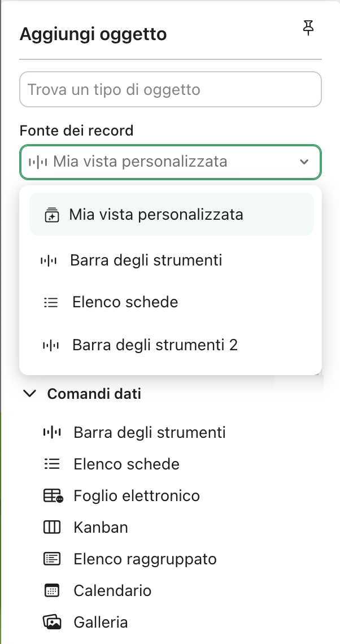Screen dimensions: 340x644
Task: Click the Mia vista personalizzata view icon
Action: coord(51,215)
